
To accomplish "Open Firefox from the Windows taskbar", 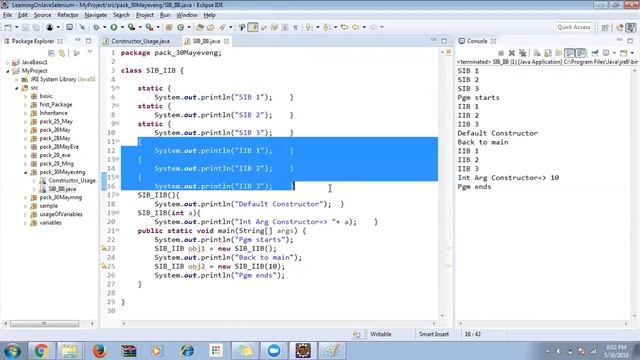I will 99,351.
